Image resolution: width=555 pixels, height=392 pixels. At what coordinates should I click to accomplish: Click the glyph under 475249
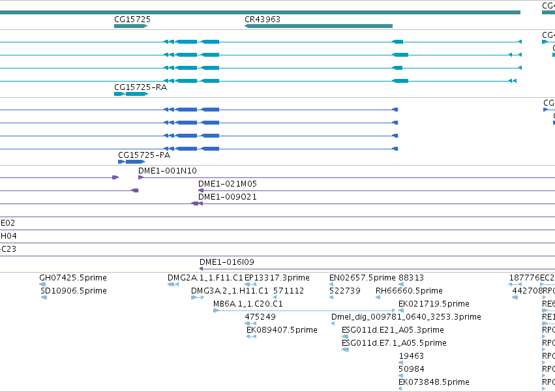tap(250, 324)
